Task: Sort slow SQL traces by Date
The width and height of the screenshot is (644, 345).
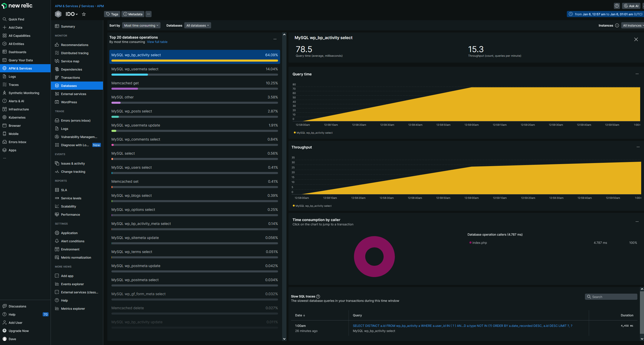Action: [300, 315]
